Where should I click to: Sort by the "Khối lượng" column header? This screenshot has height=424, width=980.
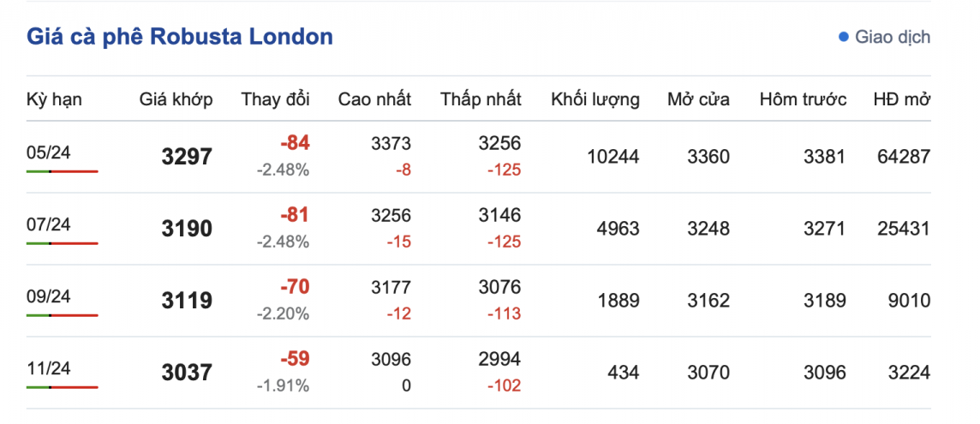[x=595, y=99]
